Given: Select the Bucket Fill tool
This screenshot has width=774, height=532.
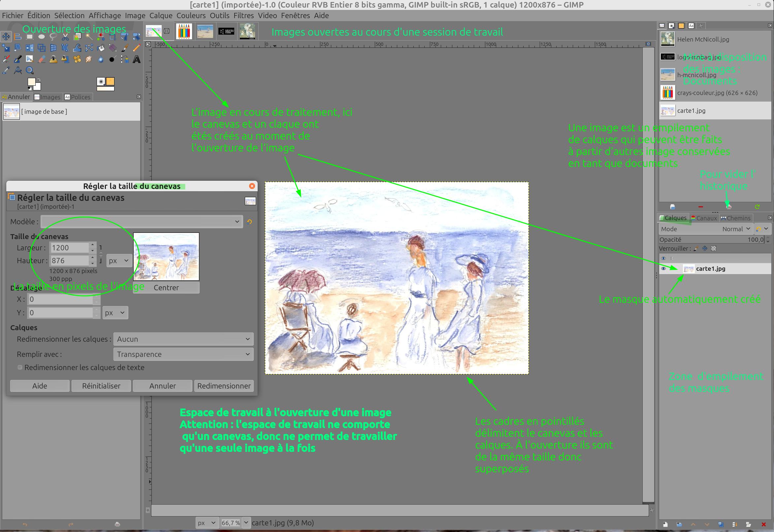Looking at the screenshot, I should pyautogui.click(x=101, y=48).
